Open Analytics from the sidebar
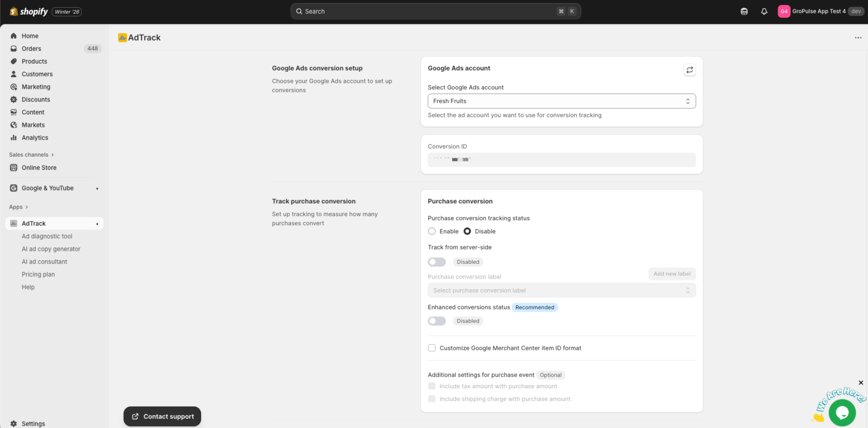868x428 pixels. click(x=35, y=138)
